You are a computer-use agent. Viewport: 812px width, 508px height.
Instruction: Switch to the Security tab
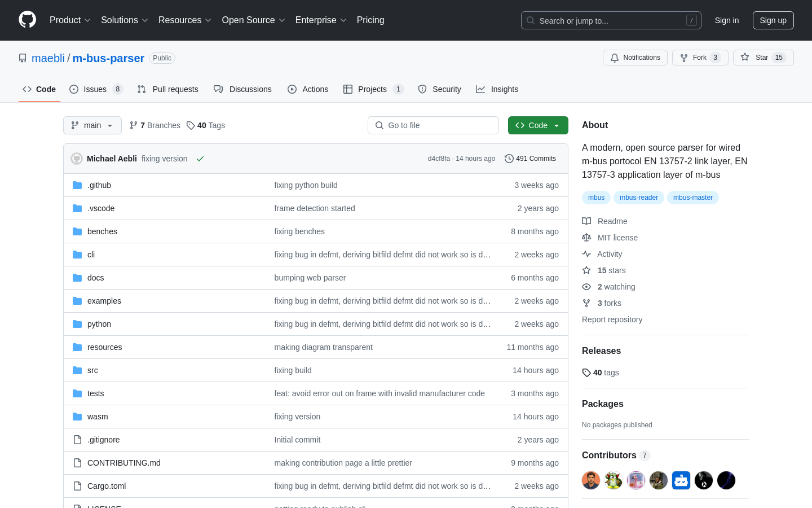click(439, 89)
